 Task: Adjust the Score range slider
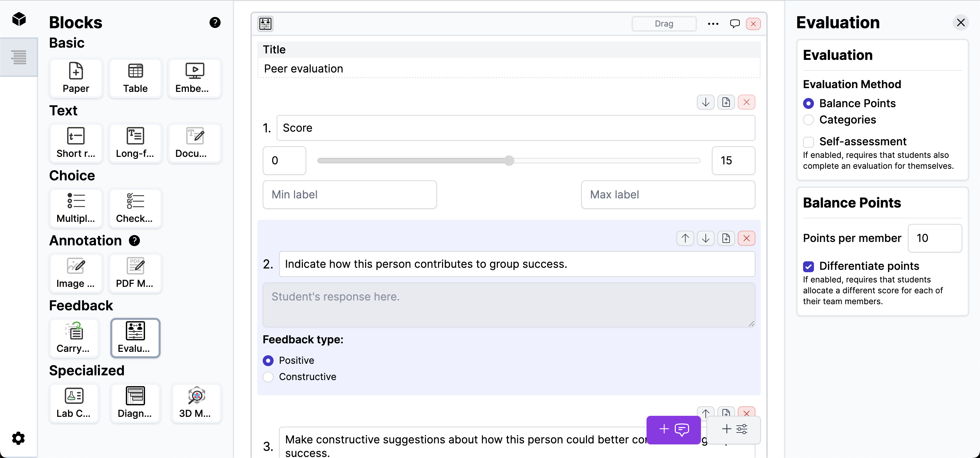[x=509, y=161]
